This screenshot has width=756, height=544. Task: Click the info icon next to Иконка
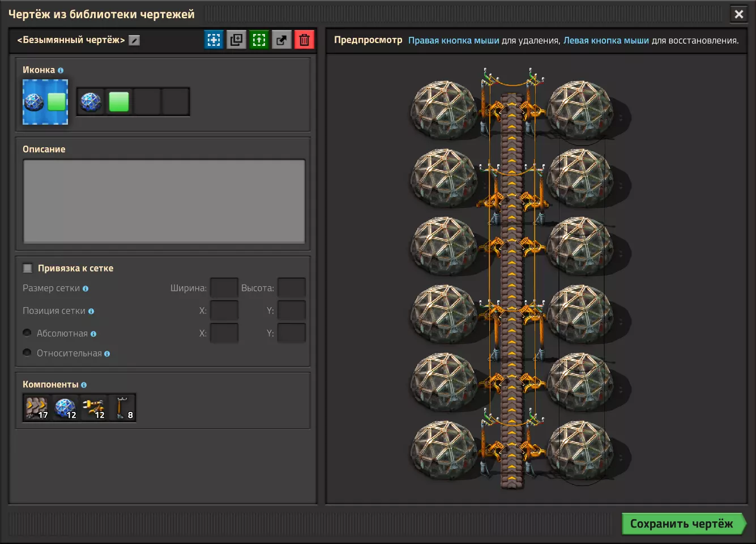(61, 70)
